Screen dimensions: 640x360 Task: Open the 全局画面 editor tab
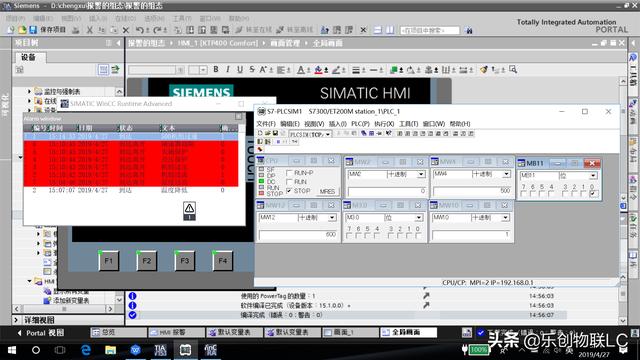click(x=409, y=333)
